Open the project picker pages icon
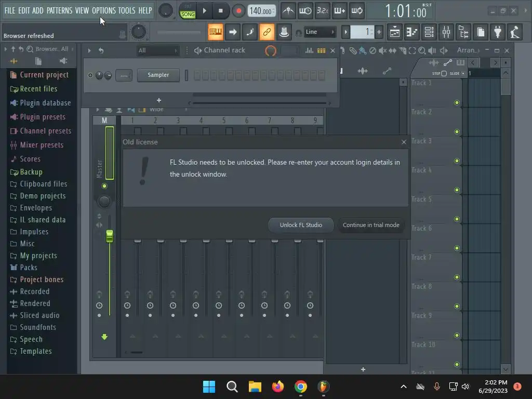Screen dimensions: 532x399 coord(481,32)
